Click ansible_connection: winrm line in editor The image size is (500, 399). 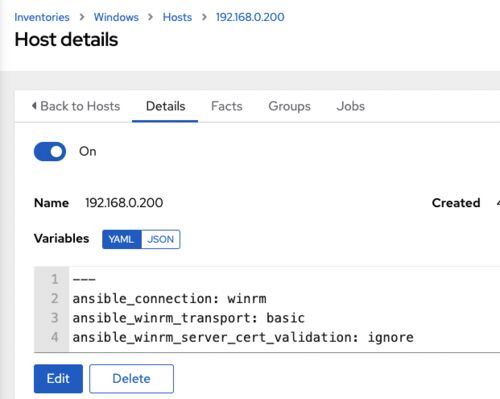point(169,298)
